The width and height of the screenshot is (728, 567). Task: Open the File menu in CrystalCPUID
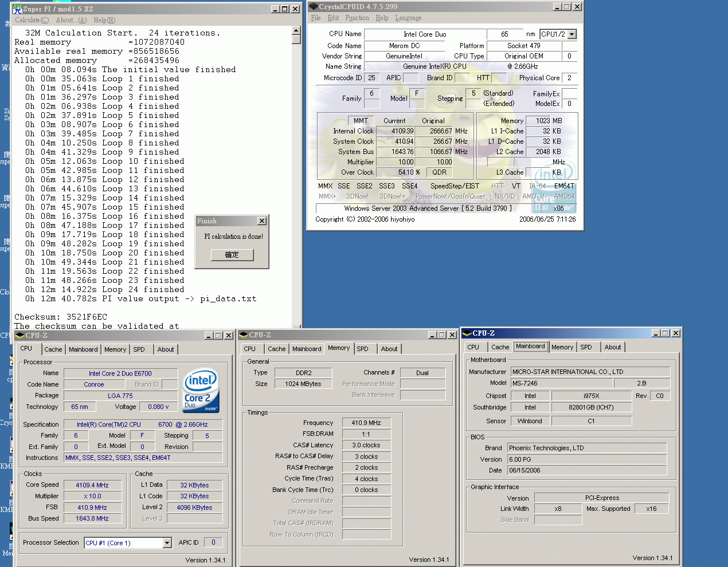tap(315, 18)
